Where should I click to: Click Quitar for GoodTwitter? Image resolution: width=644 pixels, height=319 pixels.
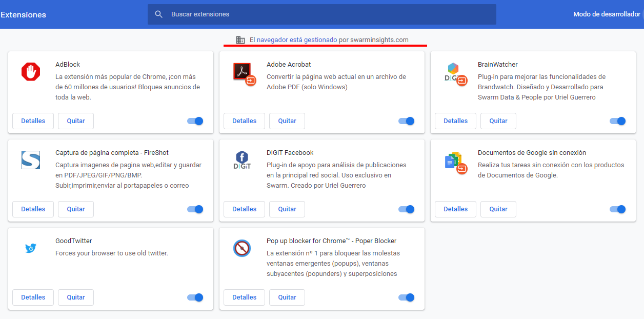(x=76, y=297)
